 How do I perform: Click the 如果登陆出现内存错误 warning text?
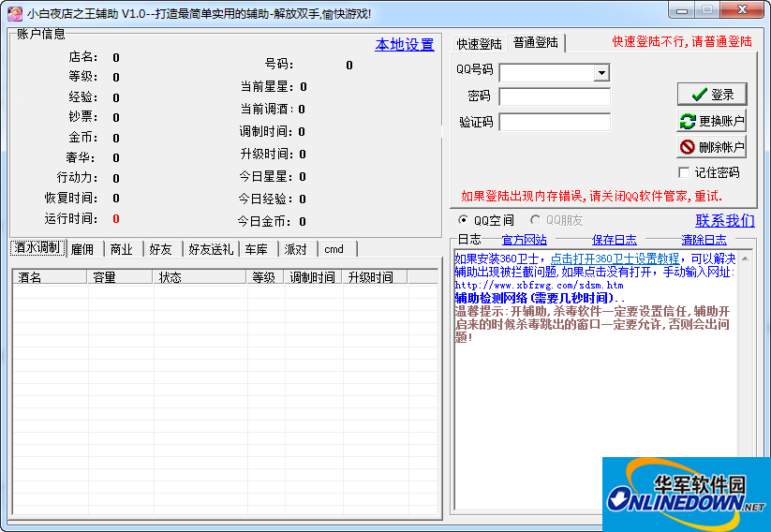[x=591, y=197]
